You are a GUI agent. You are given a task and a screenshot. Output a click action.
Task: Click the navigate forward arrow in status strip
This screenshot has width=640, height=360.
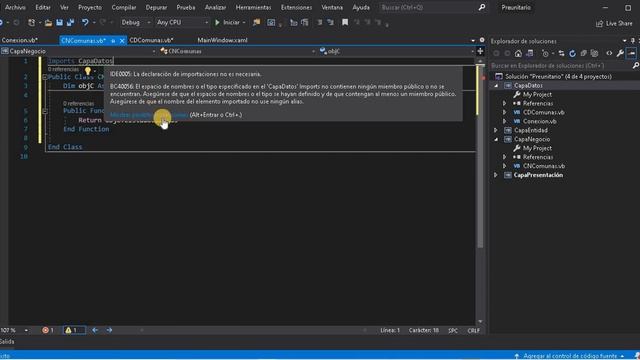(x=109, y=330)
